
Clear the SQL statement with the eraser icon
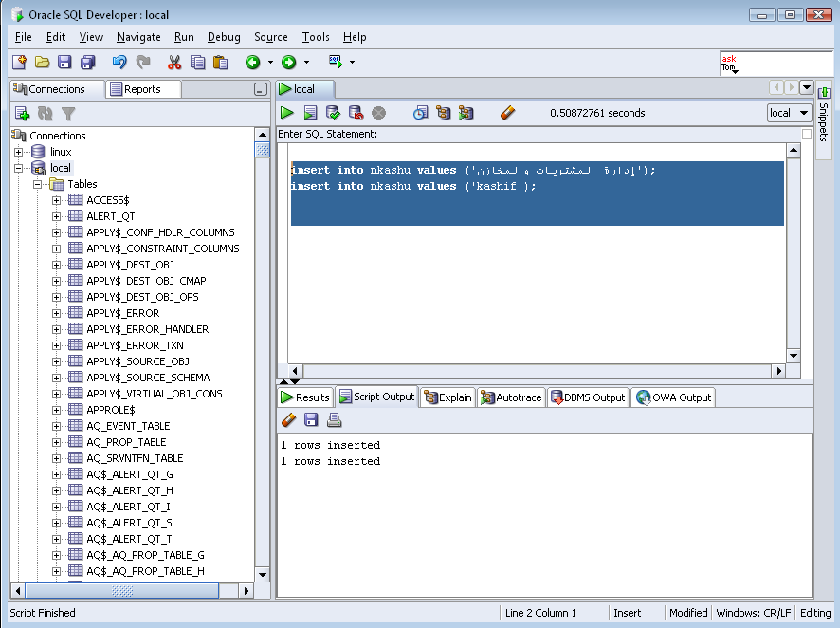(506, 112)
